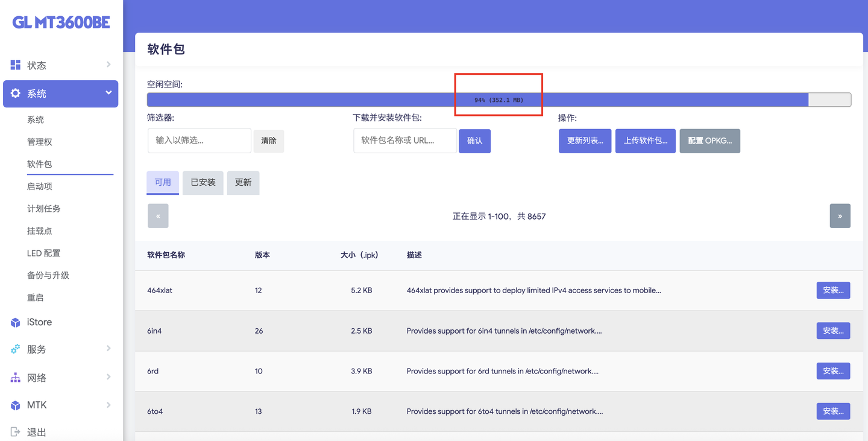
Task: Expand the MTK menu chevron
Action: 108,405
